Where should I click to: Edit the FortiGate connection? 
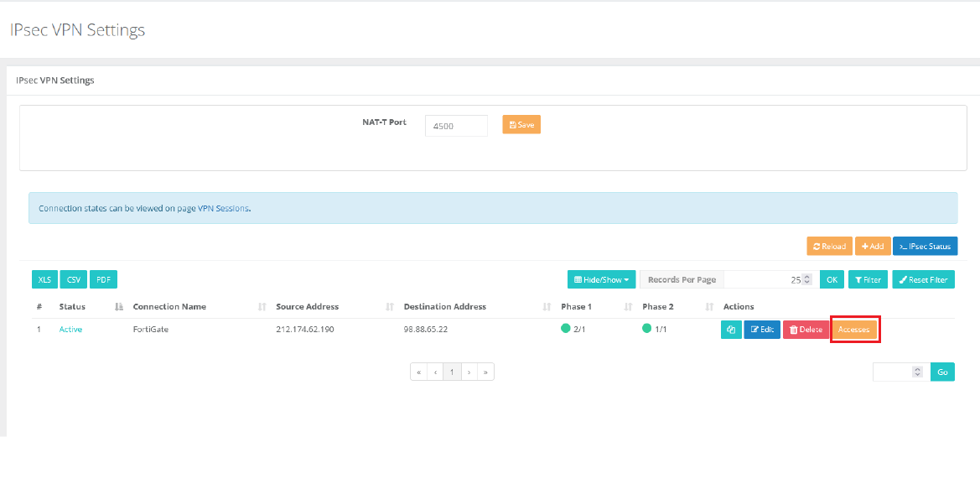(762, 330)
